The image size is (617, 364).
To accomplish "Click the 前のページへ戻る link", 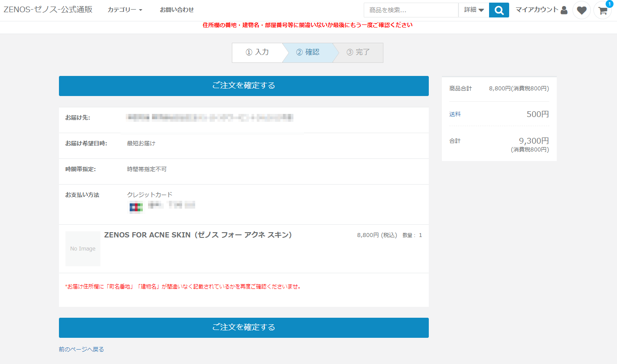I will pyautogui.click(x=81, y=349).
